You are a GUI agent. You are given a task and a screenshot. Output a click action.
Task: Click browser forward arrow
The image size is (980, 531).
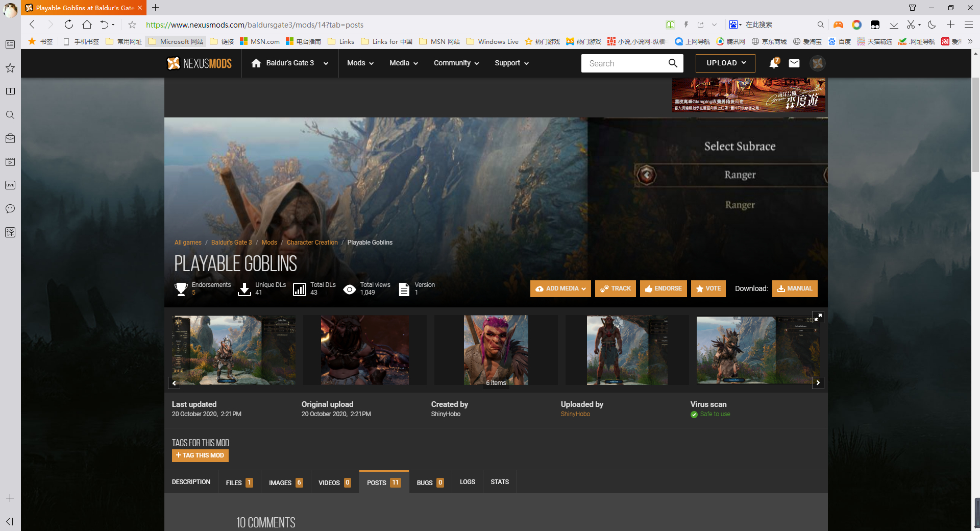tap(50, 25)
